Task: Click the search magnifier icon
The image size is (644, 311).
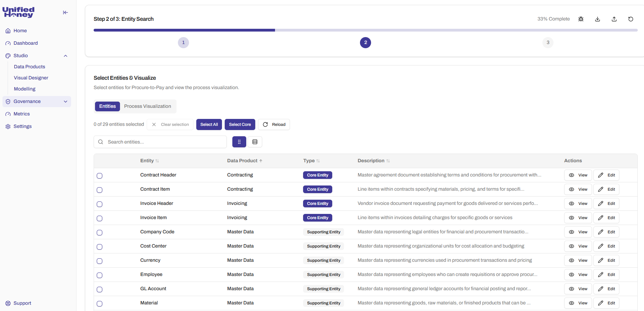Action: click(101, 142)
